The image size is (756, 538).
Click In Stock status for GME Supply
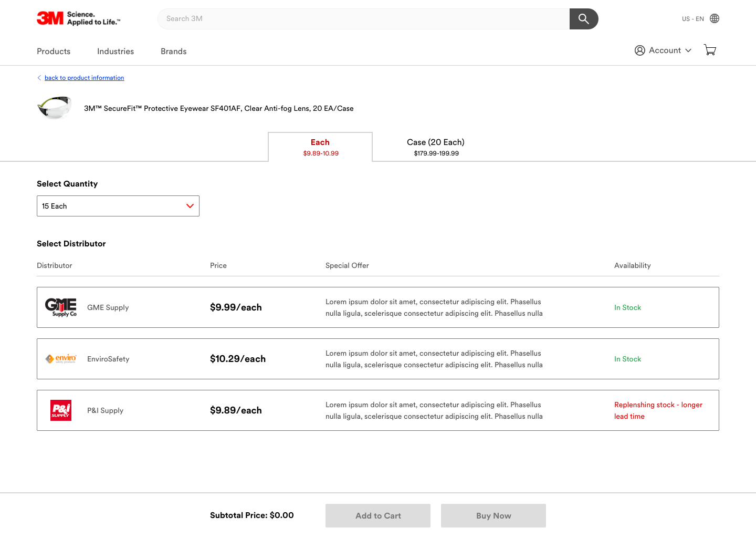point(628,308)
